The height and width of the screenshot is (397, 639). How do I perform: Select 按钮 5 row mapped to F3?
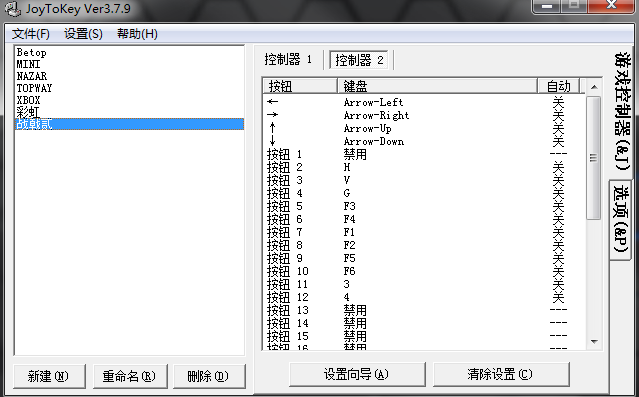[424, 206]
